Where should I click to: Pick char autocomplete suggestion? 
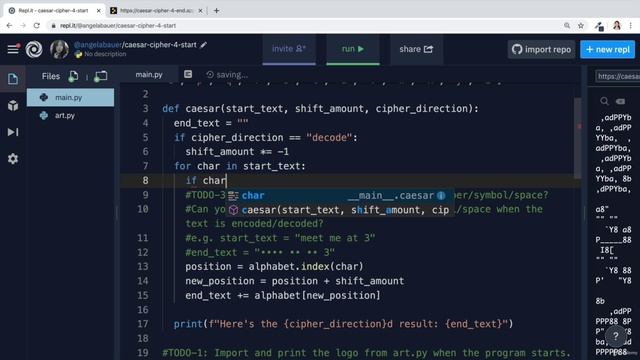click(x=340, y=196)
